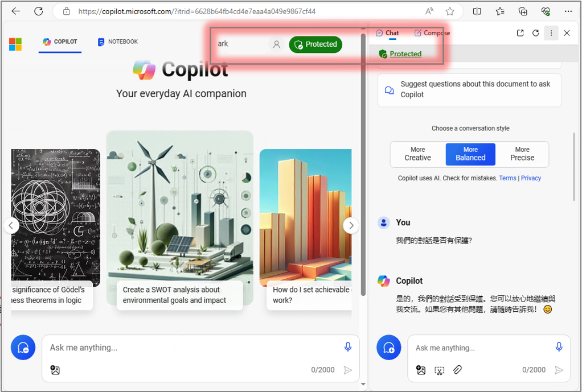Image resolution: width=582 pixels, height=392 pixels.
Task: Open the Favorites list icon
Action: [500, 11]
